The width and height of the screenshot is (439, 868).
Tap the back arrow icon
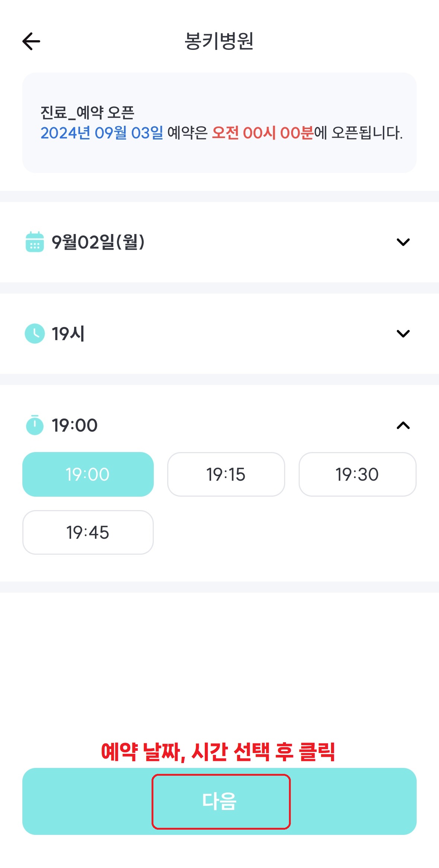31,41
